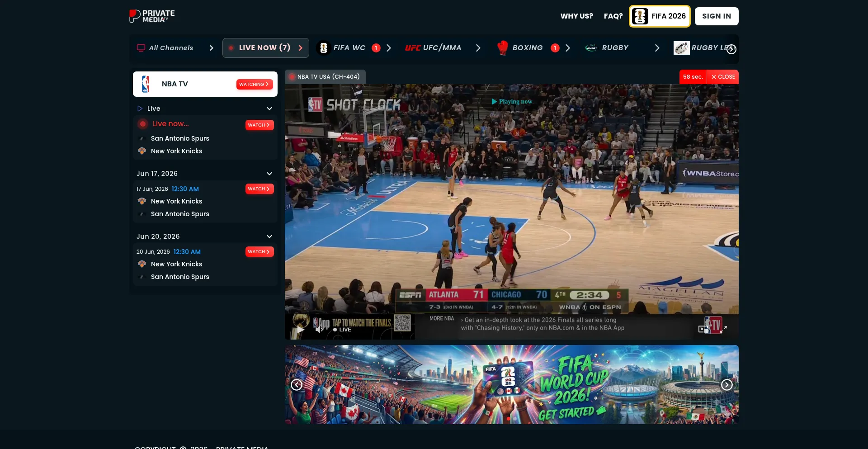Click the WATCHING button on NBA TV
This screenshot has width=868, height=449.
(x=255, y=85)
